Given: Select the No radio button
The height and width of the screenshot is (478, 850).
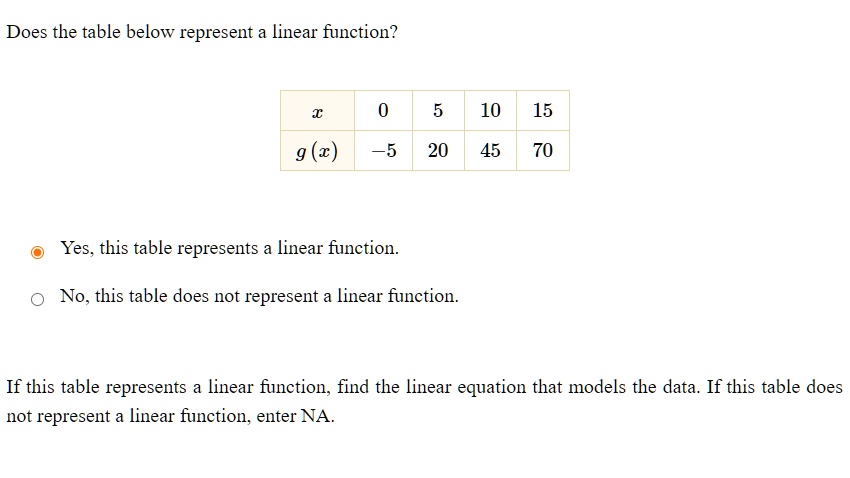Looking at the screenshot, I should (37, 299).
